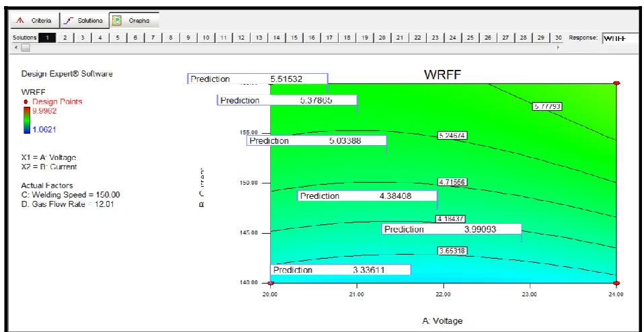Viewport: 644px width, 332px height.
Task: Select solution number 4
Action: pos(100,38)
